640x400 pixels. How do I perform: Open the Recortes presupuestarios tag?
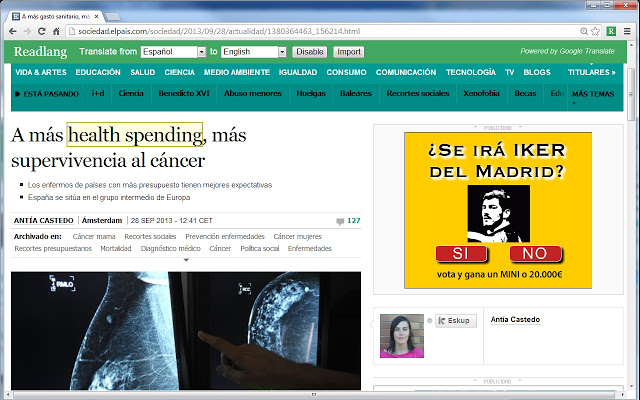(x=53, y=249)
